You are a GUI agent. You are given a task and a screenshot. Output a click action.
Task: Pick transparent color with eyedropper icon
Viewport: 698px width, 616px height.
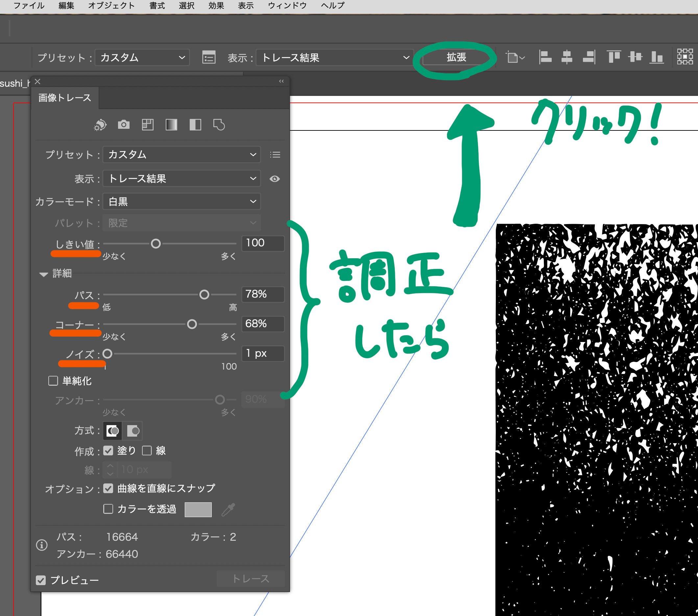(x=229, y=509)
